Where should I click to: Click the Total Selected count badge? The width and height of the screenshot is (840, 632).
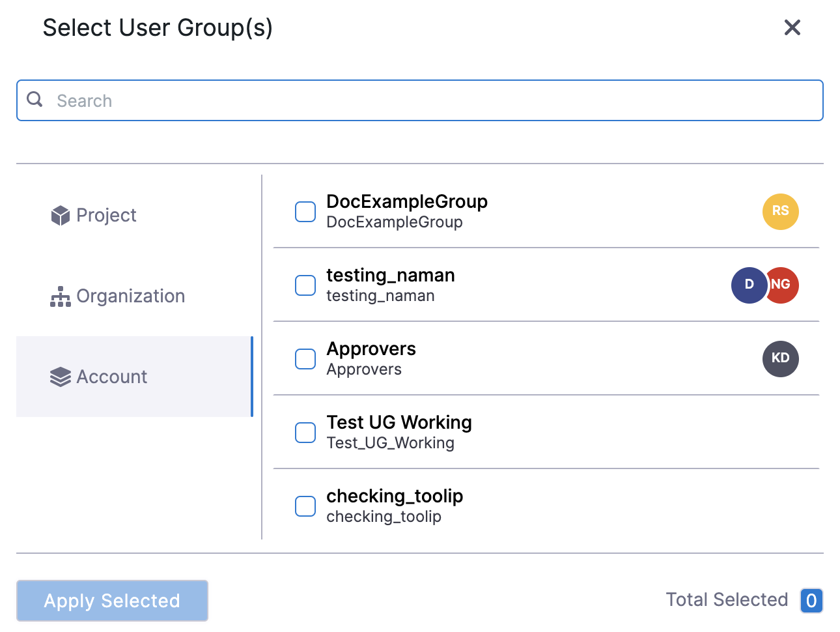click(x=811, y=600)
